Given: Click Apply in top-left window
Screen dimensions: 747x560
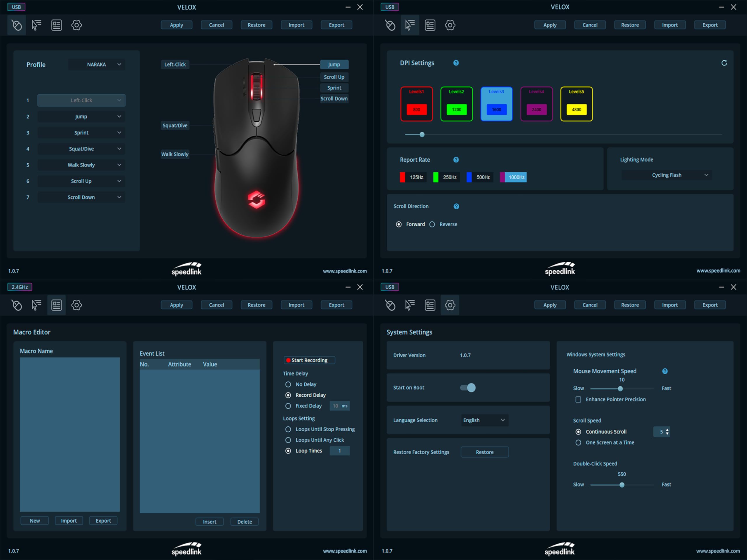Looking at the screenshot, I should [176, 25].
